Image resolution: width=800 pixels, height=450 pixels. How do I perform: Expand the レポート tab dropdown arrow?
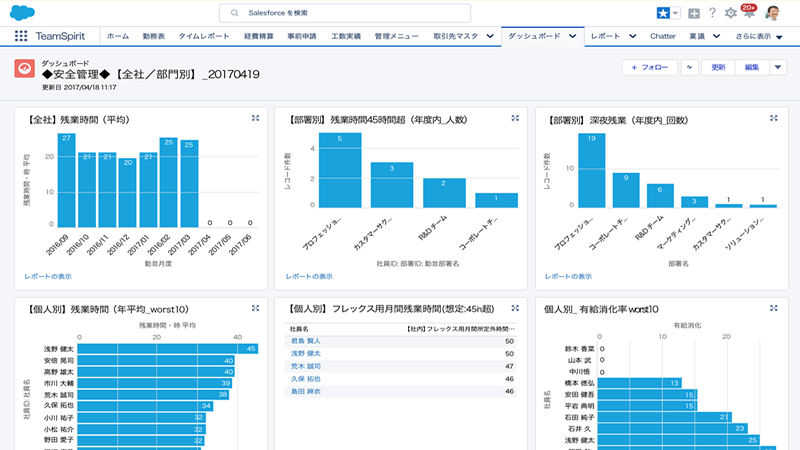pyautogui.click(x=633, y=36)
